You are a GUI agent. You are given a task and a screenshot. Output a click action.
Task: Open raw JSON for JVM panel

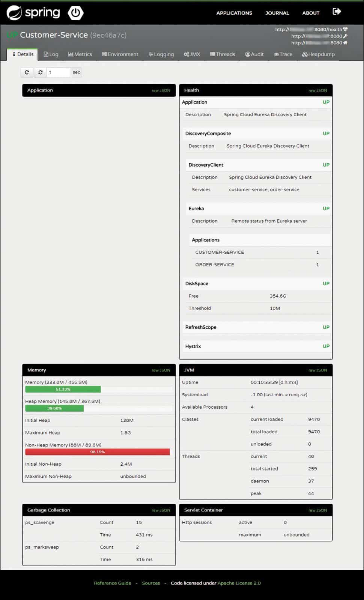pos(318,370)
